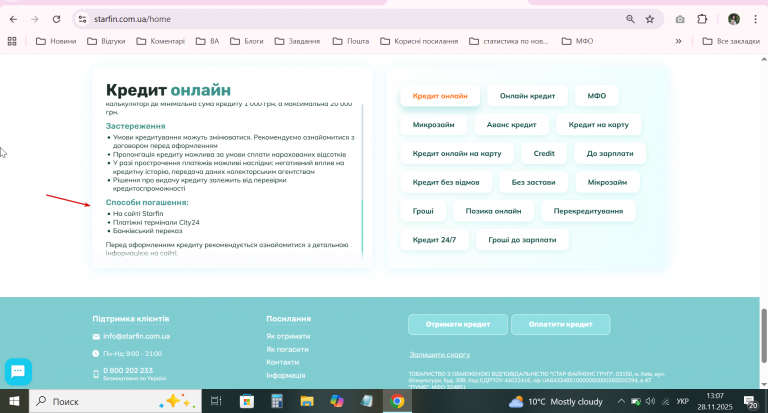Open the Extensions puzzle icon
The height and width of the screenshot is (413, 768).
(x=702, y=19)
